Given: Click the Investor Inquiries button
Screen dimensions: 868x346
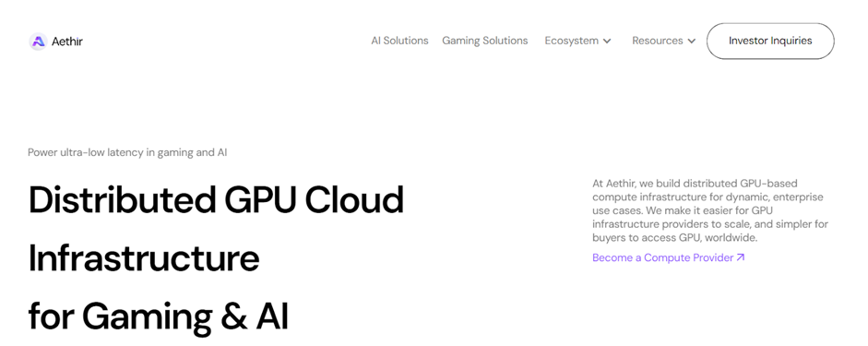Looking at the screenshot, I should (770, 41).
